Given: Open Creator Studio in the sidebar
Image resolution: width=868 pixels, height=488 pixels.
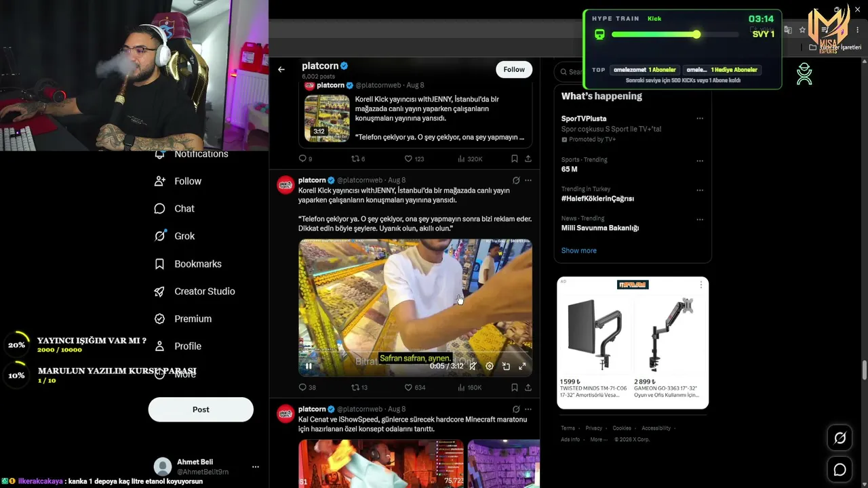Looking at the screenshot, I should click(x=195, y=291).
